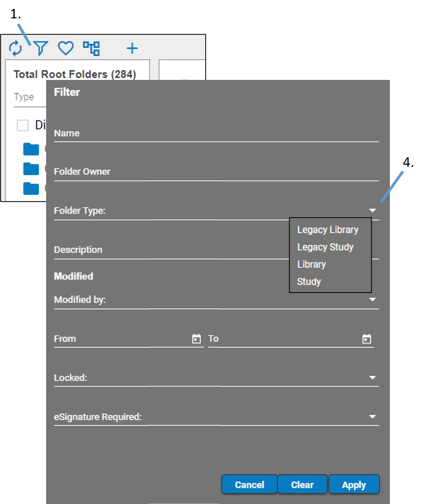
Task: Click the Apply button
Action: (354, 485)
